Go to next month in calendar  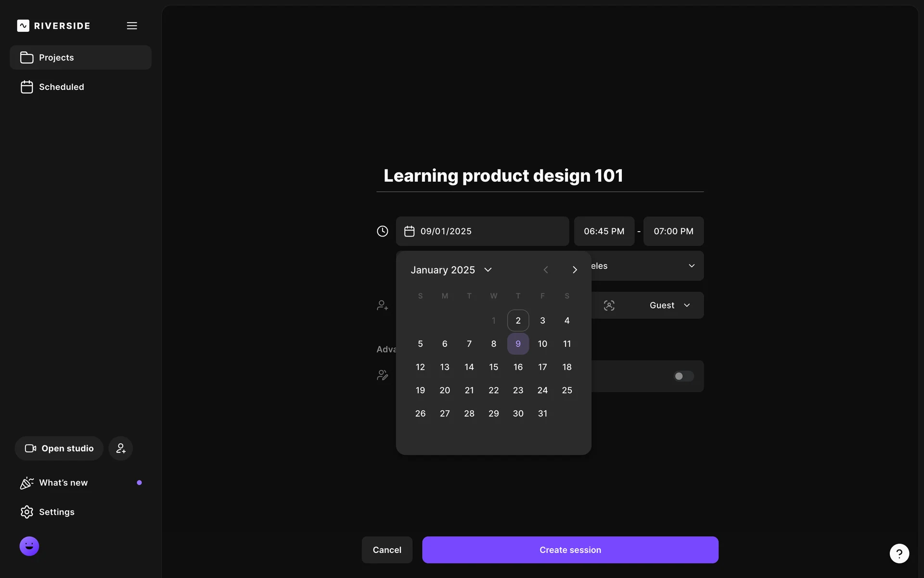coord(575,270)
